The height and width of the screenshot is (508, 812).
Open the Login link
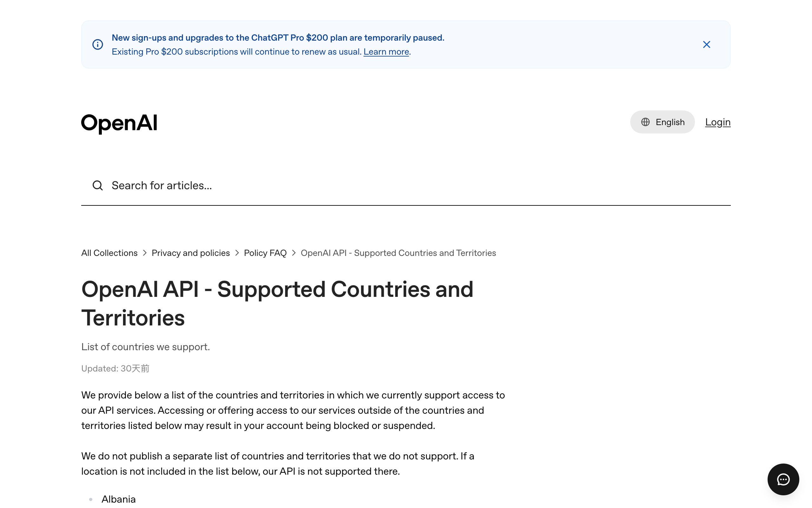[x=718, y=122]
